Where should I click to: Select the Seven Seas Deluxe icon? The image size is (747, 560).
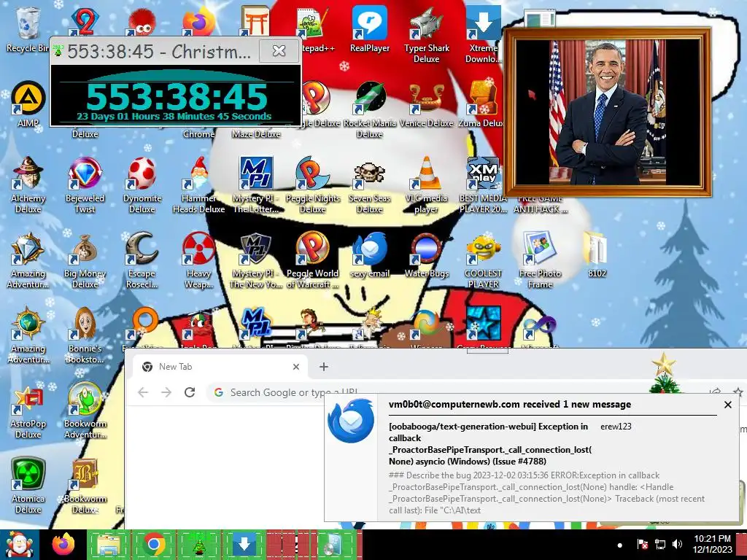click(x=369, y=185)
